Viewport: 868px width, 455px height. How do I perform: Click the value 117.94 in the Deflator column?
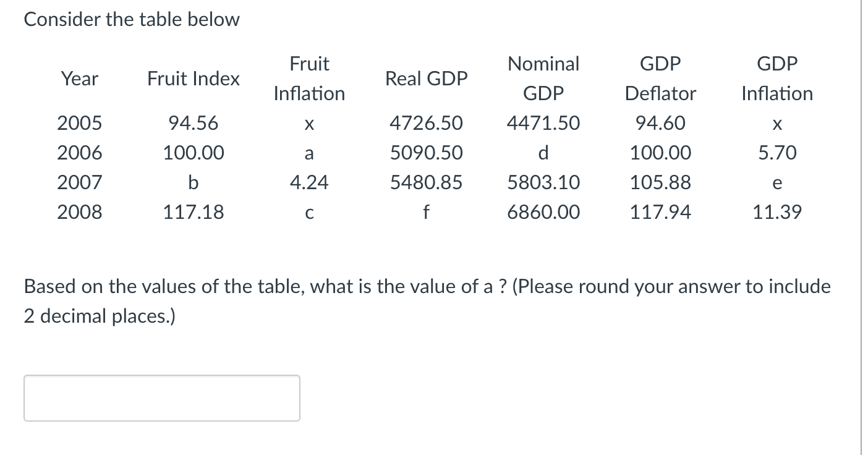click(660, 212)
